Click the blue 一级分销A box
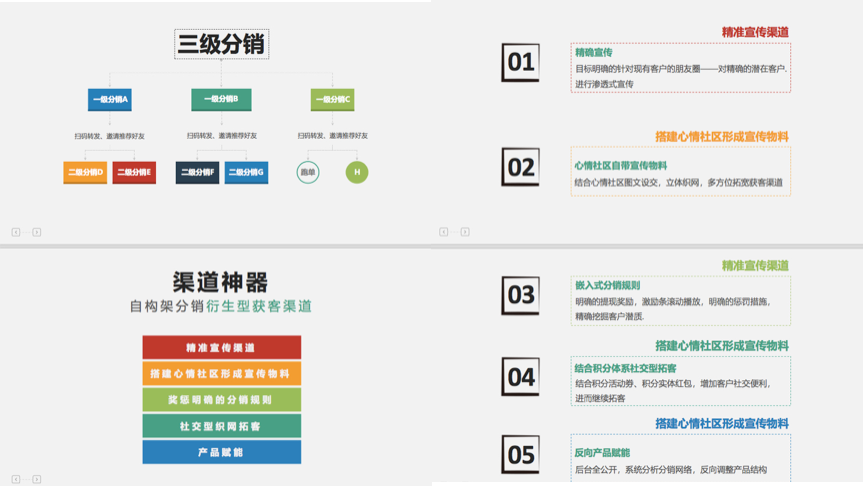Screen dimensions: 863x486 pos(110,99)
